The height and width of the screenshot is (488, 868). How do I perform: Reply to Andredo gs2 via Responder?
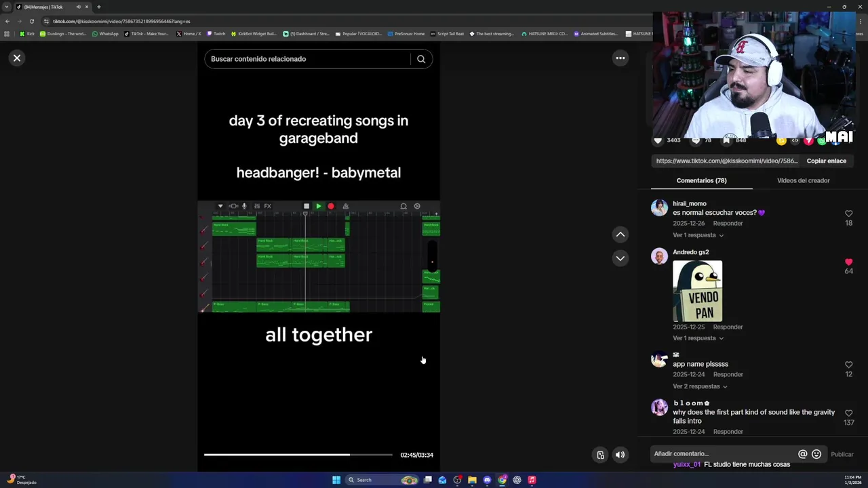[x=728, y=327]
